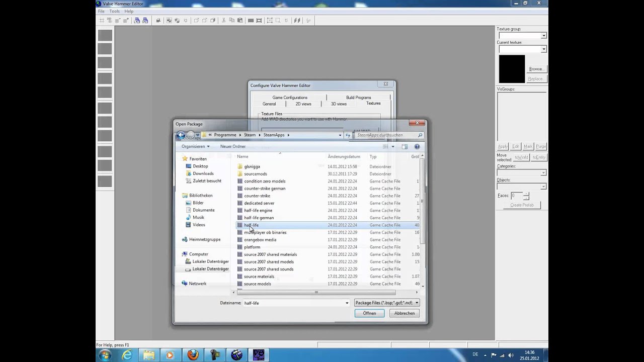Viewport: 644px width, 362px height.
Task: Toggle the 3D grid toolbar icon
Action: tap(110, 21)
